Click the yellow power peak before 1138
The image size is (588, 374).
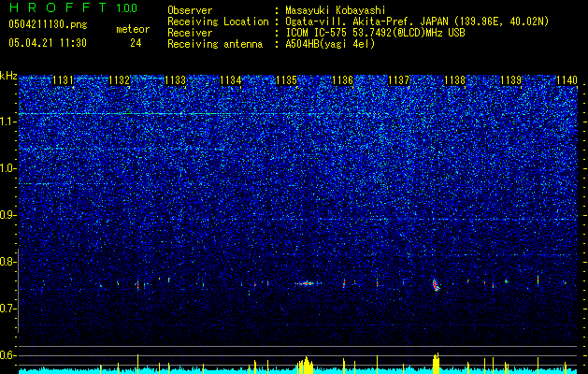point(436,363)
